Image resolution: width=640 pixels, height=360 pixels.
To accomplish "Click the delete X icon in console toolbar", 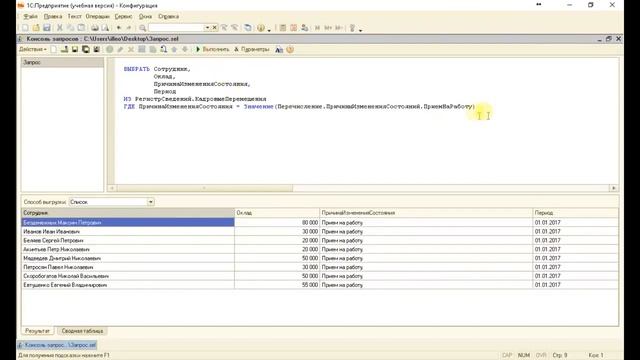I will [x=131, y=49].
